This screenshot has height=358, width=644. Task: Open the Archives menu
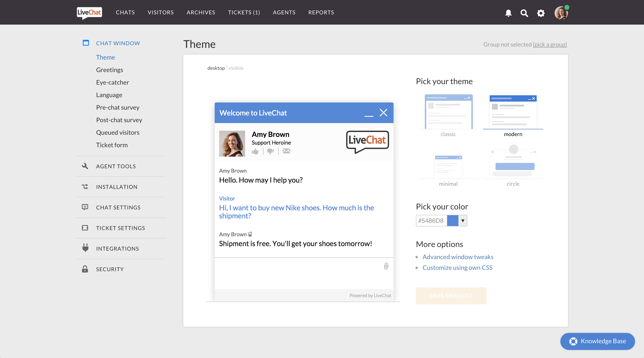(201, 12)
